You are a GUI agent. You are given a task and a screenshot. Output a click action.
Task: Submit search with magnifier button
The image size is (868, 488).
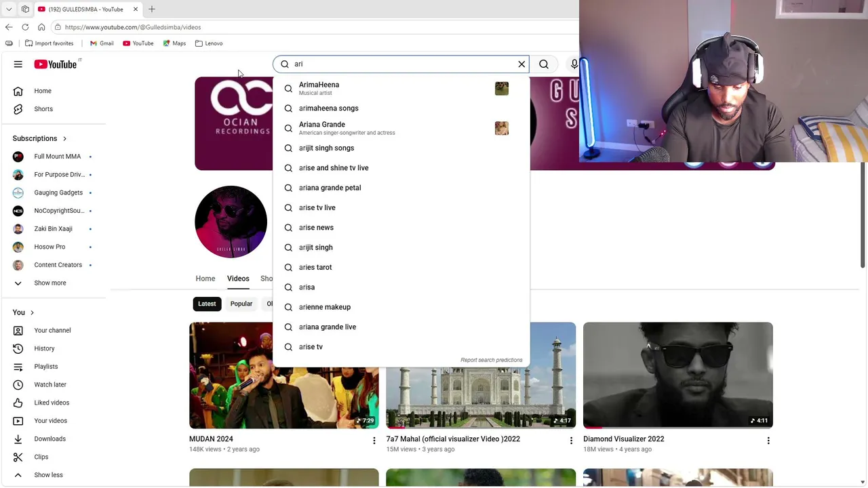[x=544, y=64]
